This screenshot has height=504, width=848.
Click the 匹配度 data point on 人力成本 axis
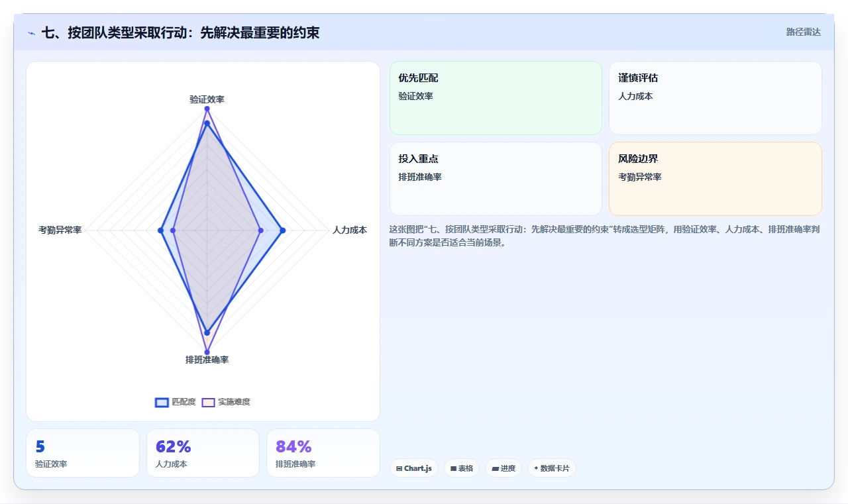[x=282, y=230]
